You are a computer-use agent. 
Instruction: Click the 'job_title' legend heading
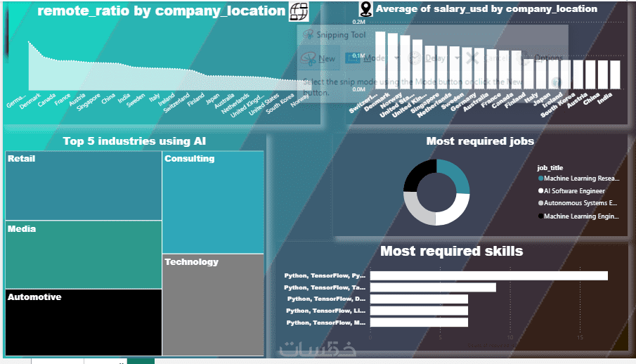pos(550,167)
